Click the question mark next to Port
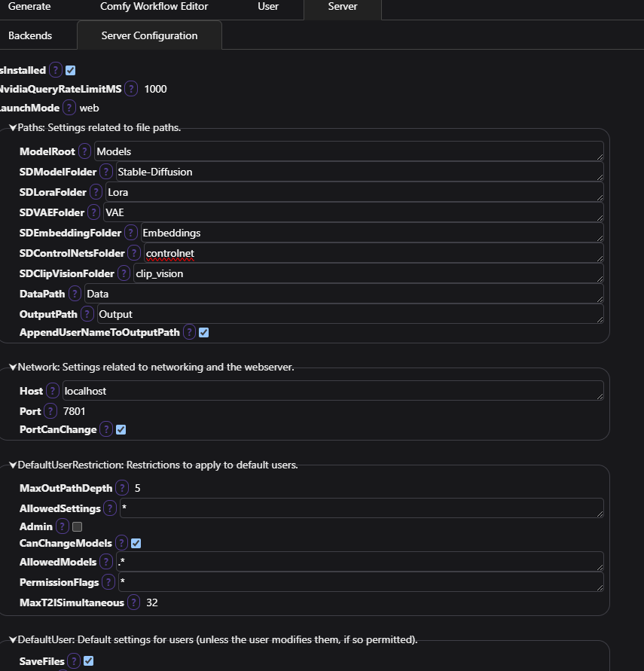The width and height of the screenshot is (644, 671). pos(50,410)
